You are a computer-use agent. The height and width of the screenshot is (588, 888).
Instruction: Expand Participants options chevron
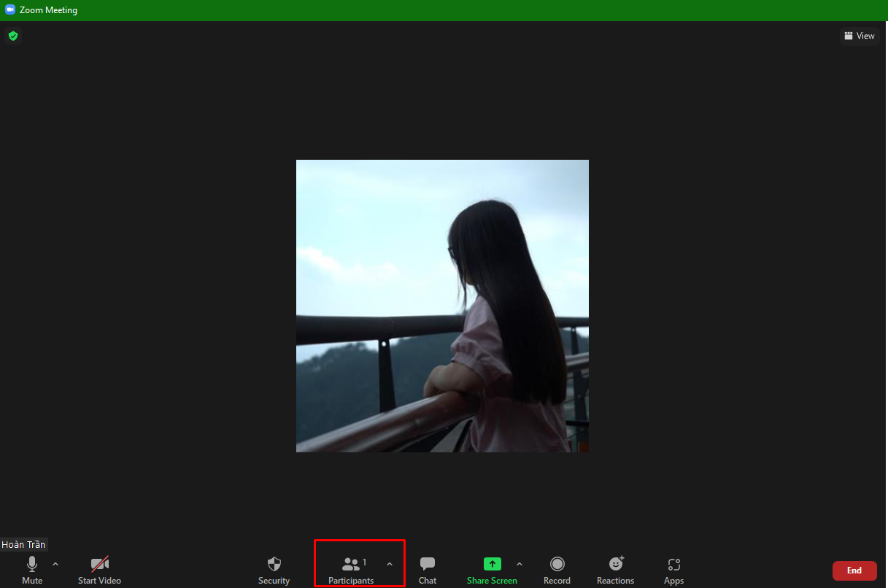coord(389,564)
